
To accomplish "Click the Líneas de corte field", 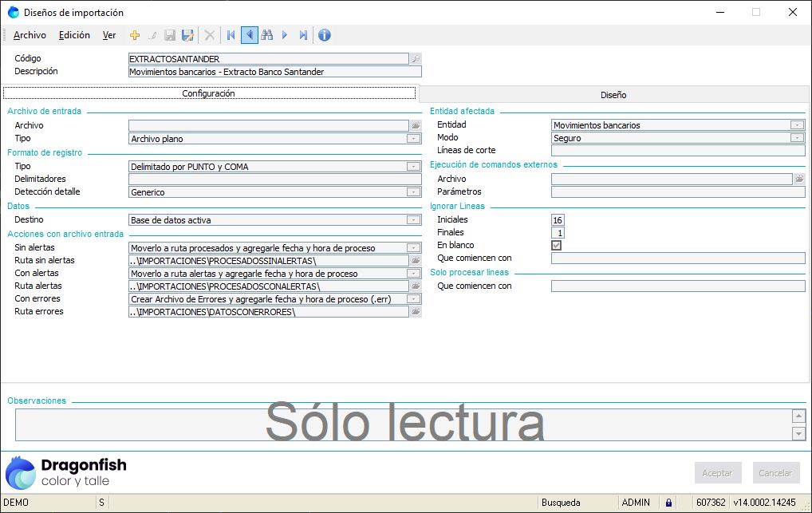I will pyautogui.click(x=678, y=150).
